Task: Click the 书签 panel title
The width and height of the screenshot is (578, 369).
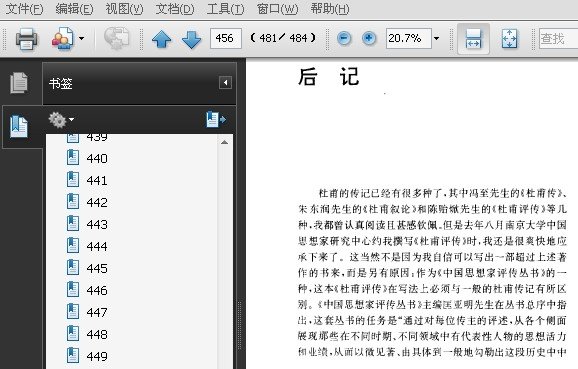Action: 60,83
